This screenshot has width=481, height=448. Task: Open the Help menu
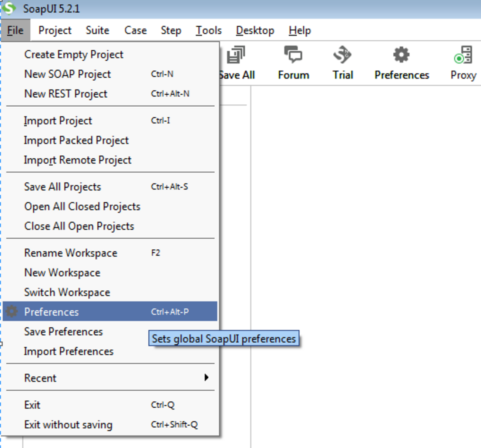coord(300,30)
